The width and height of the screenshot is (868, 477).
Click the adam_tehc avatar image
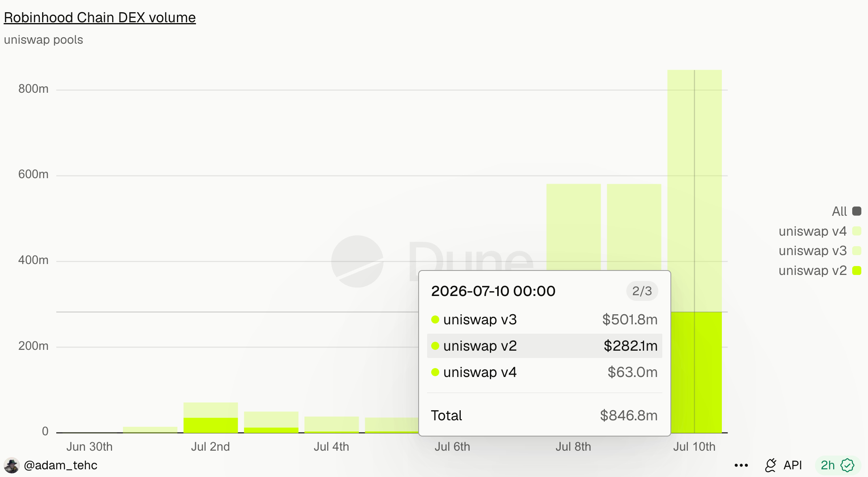(x=11, y=465)
